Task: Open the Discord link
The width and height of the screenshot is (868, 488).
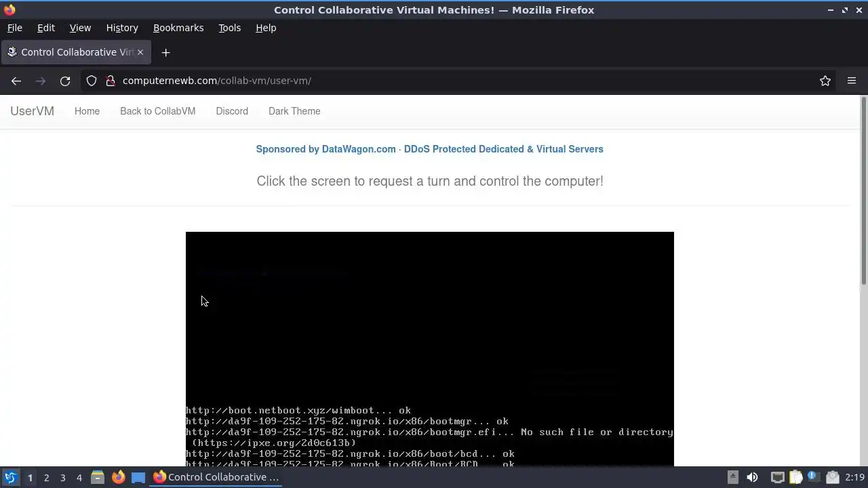Action: tap(232, 111)
